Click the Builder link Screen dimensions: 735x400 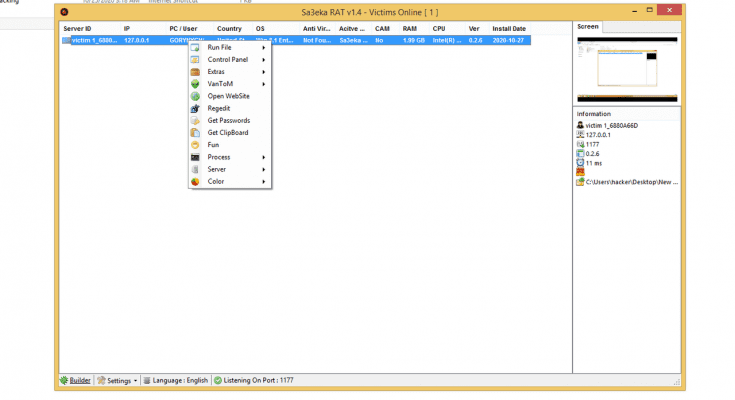click(x=80, y=380)
